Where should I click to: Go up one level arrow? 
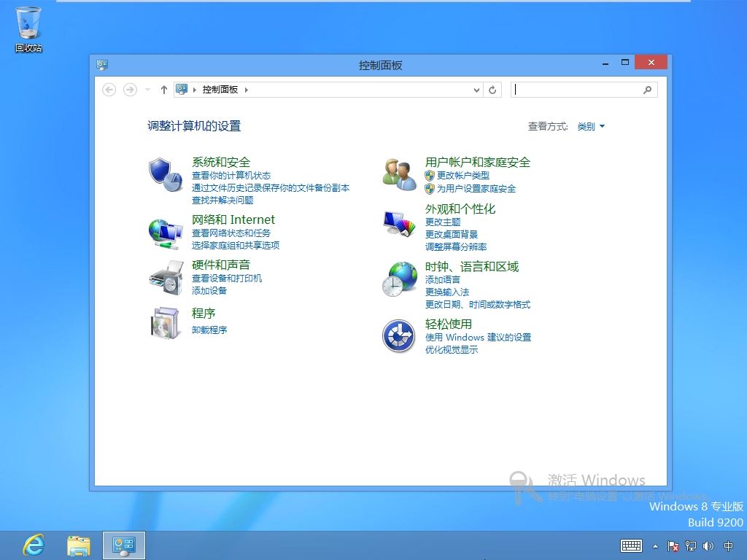[164, 90]
